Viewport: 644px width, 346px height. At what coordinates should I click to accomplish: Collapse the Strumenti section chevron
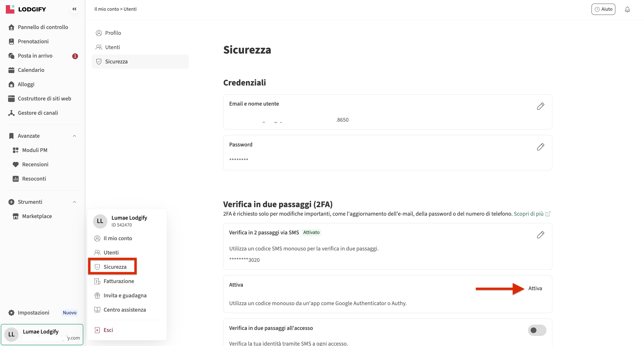point(74,202)
